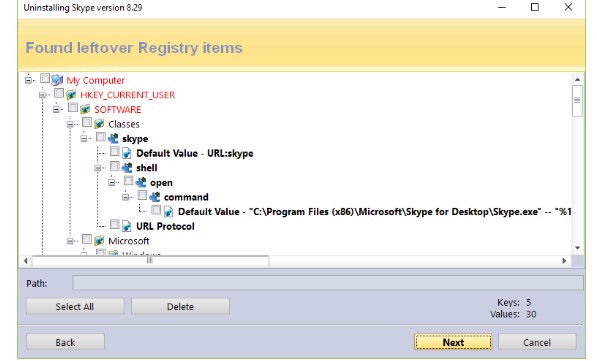
Task: Click the skype registry key icon
Action: [x=113, y=138]
